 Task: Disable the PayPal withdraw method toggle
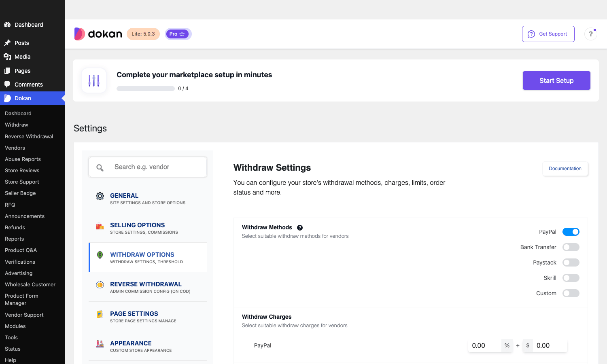point(571,232)
